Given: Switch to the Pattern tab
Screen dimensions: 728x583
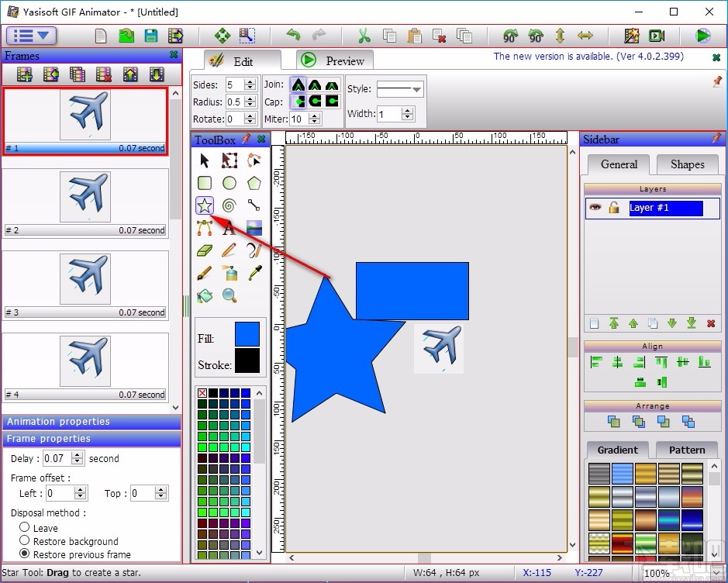Looking at the screenshot, I should (x=687, y=450).
